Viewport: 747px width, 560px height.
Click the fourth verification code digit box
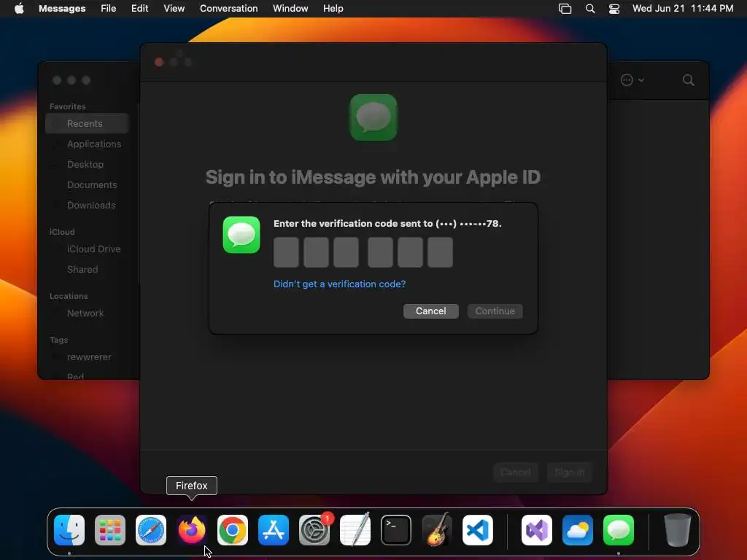pyautogui.click(x=380, y=252)
